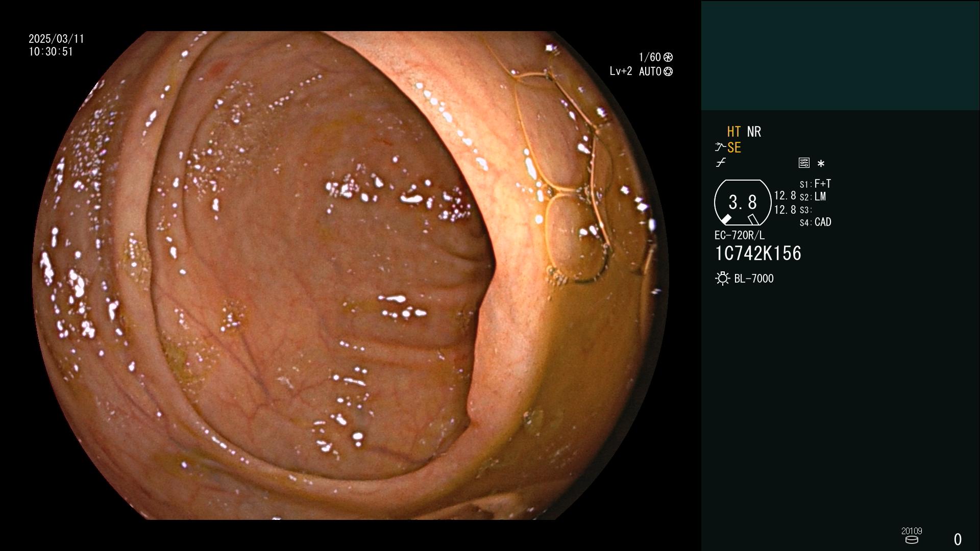
Task: Click the 12.8 value beside S3
Action: tap(785, 209)
